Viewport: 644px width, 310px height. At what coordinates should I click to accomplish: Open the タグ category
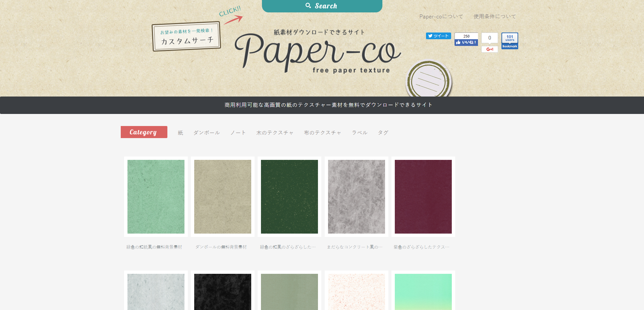coord(382,132)
